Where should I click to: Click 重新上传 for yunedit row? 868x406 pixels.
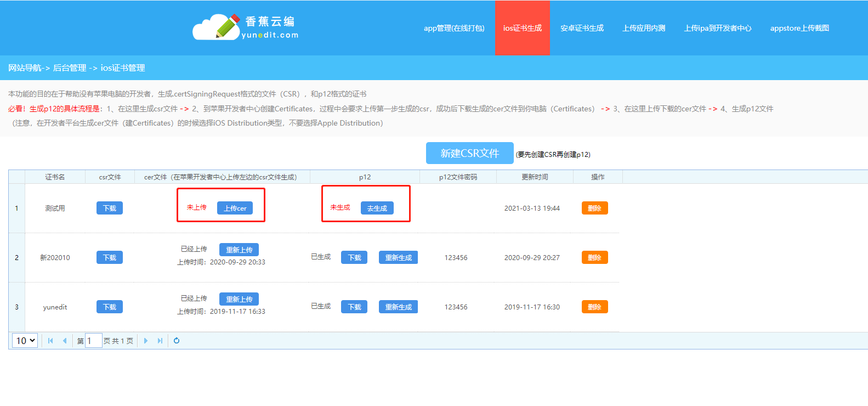[x=239, y=299]
